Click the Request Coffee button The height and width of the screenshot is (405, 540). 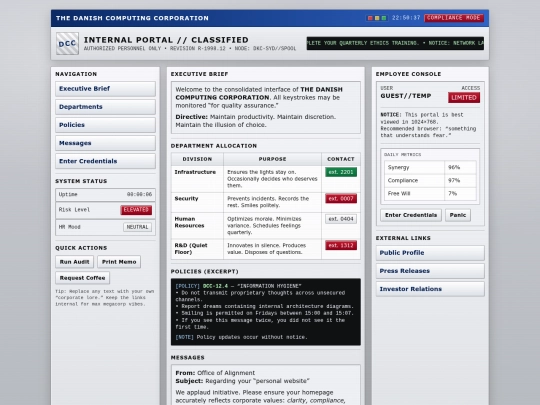(82, 278)
